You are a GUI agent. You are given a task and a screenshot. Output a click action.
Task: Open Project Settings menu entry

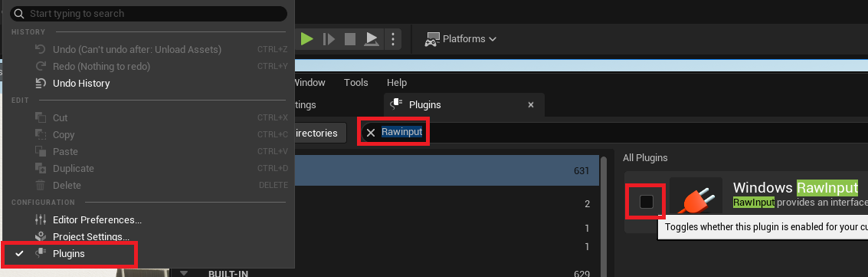[x=91, y=236]
